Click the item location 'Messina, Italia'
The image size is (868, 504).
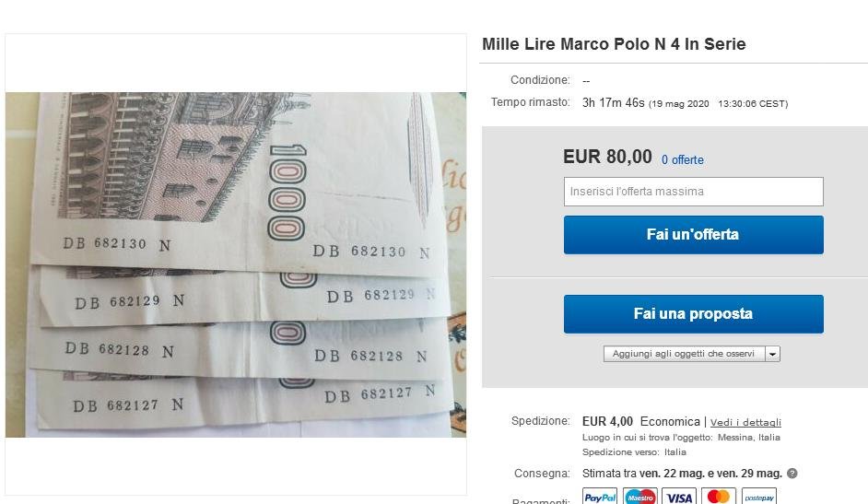click(x=748, y=437)
